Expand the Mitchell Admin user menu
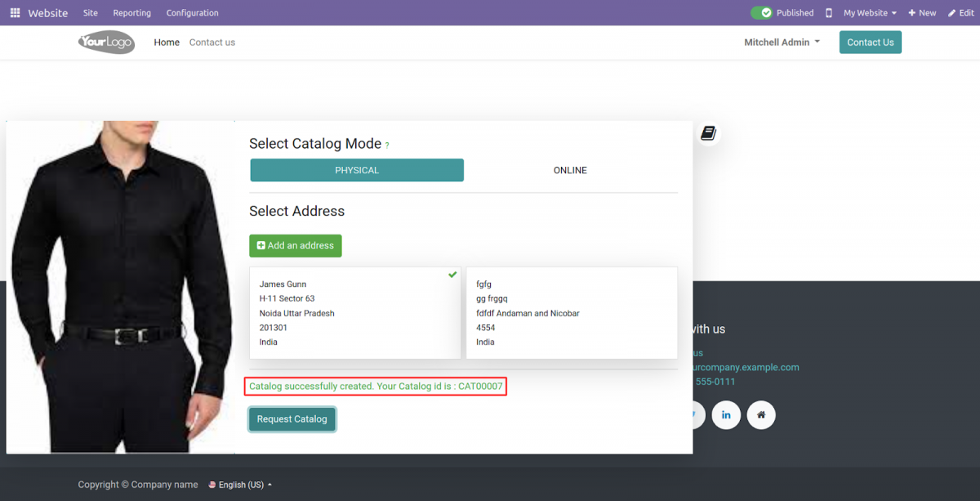This screenshot has width=980, height=501. [781, 42]
